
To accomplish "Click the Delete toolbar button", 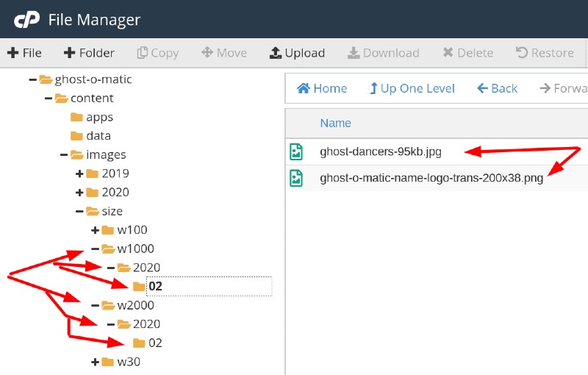I will click(467, 53).
